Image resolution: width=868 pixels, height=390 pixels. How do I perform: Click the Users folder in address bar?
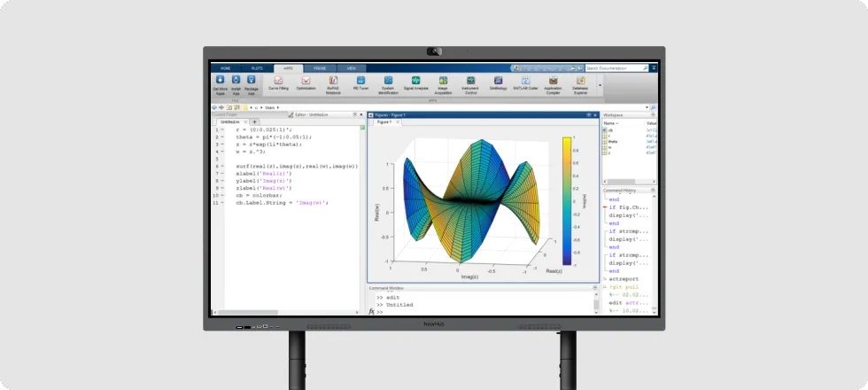[269, 107]
